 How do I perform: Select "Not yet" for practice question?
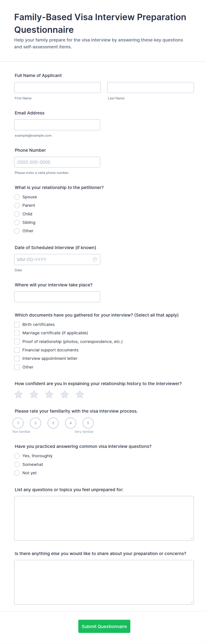click(x=17, y=473)
